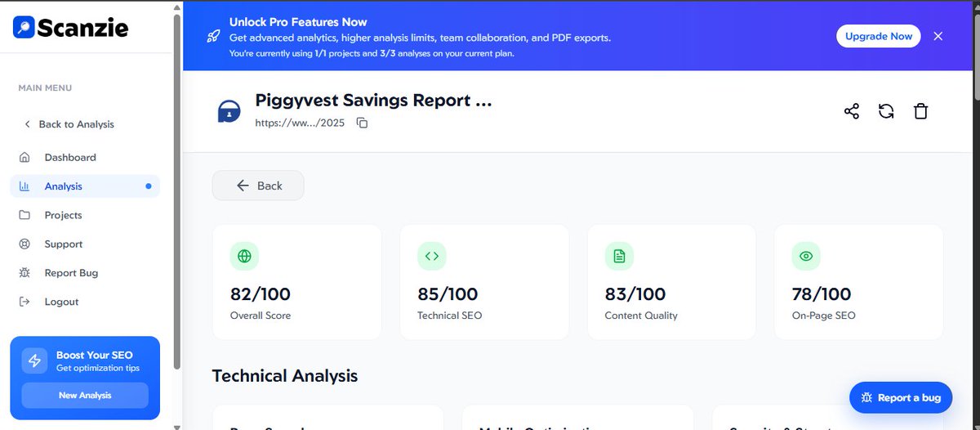The width and height of the screenshot is (980, 430).
Task: Click the rocket icon in the banner
Action: point(212,37)
